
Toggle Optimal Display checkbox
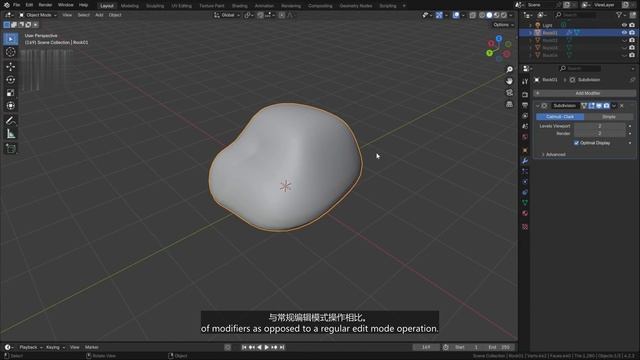[576, 143]
